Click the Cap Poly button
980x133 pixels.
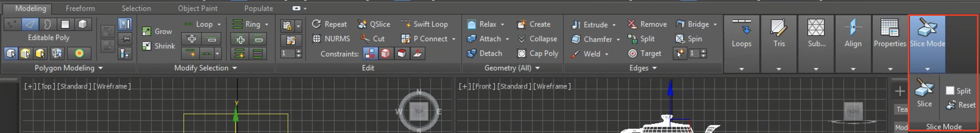(537, 53)
